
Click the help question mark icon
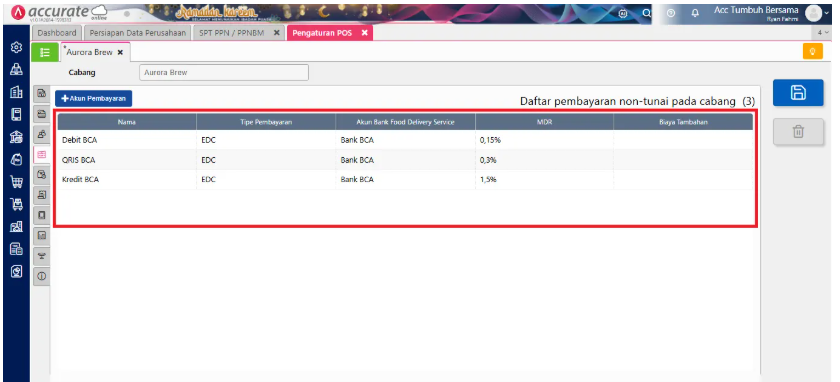point(671,13)
